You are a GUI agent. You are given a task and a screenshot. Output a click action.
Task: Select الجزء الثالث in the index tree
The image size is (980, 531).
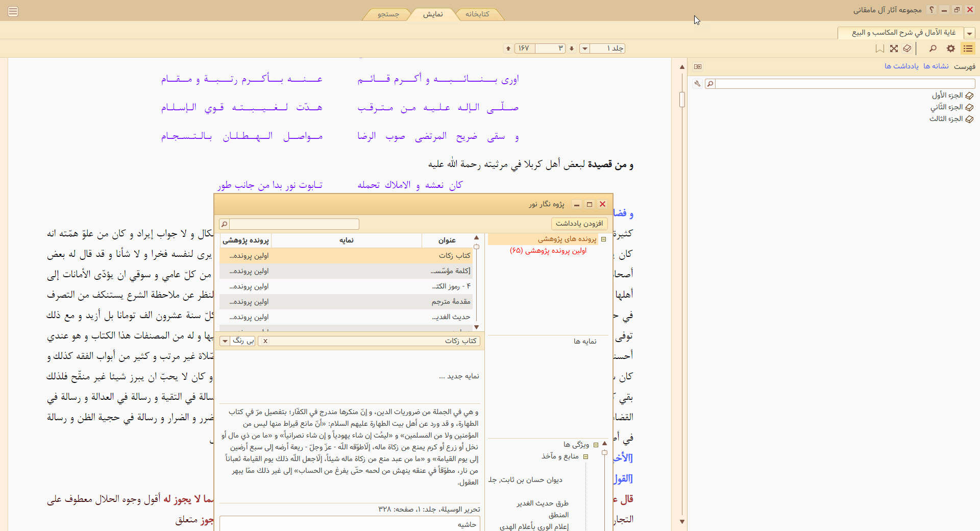pyautogui.click(x=946, y=119)
